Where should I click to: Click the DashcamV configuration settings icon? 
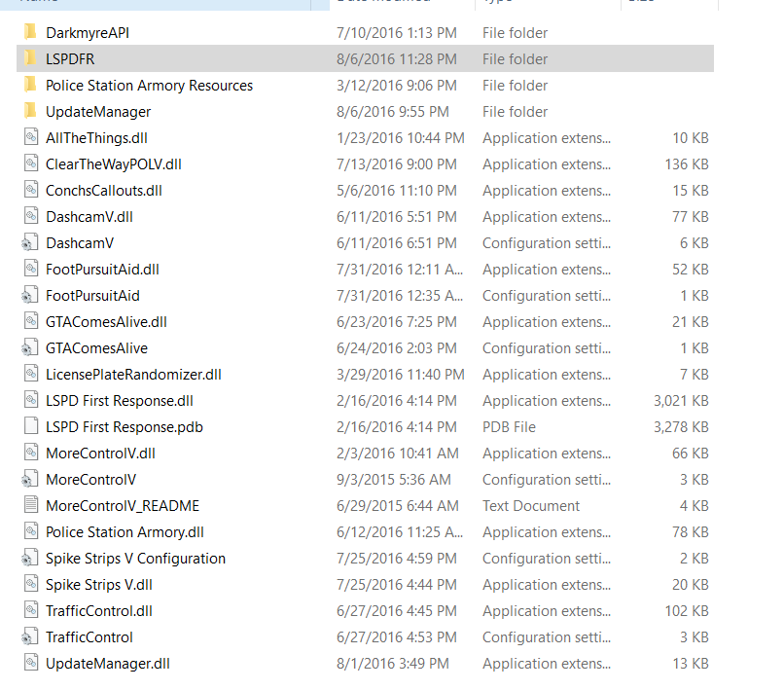coord(29,242)
